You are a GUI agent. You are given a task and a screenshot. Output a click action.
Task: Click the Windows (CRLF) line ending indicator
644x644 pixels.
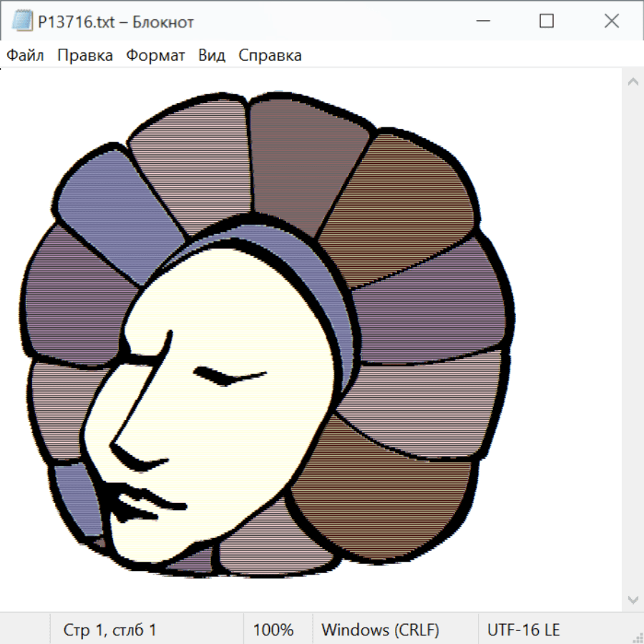[x=380, y=630]
